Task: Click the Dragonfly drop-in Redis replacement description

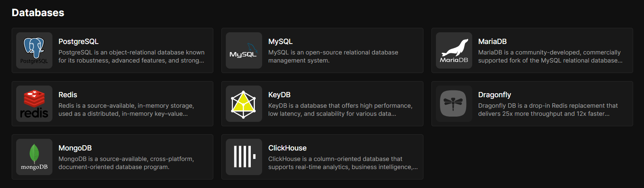Action: (548, 110)
